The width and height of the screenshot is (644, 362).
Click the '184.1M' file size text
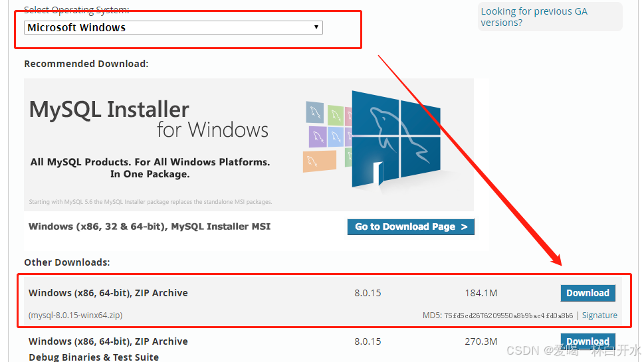(481, 293)
